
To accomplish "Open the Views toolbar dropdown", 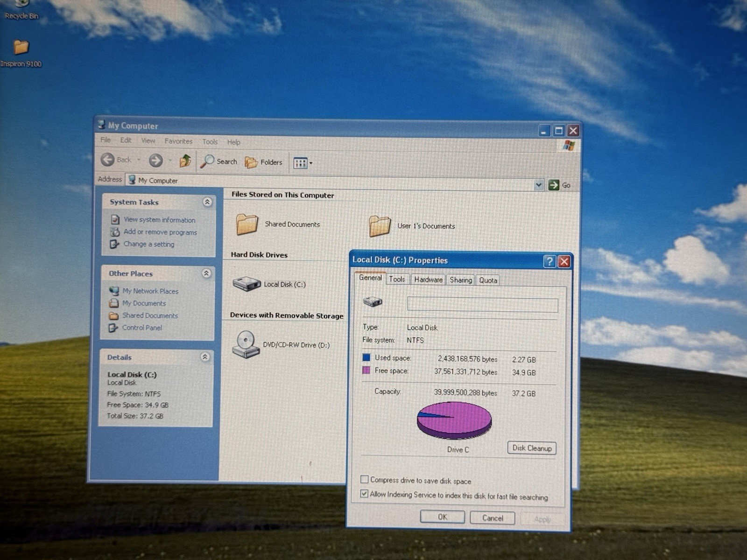I will (303, 163).
